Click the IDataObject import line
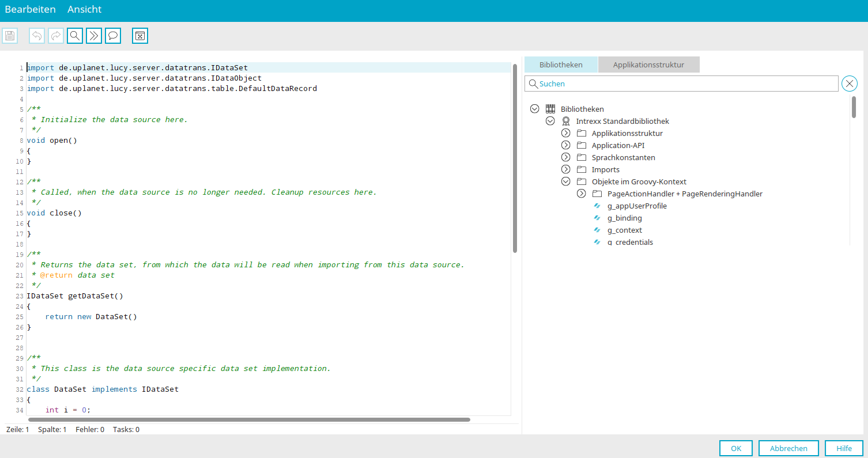The height and width of the screenshot is (458, 868). [144, 78]
